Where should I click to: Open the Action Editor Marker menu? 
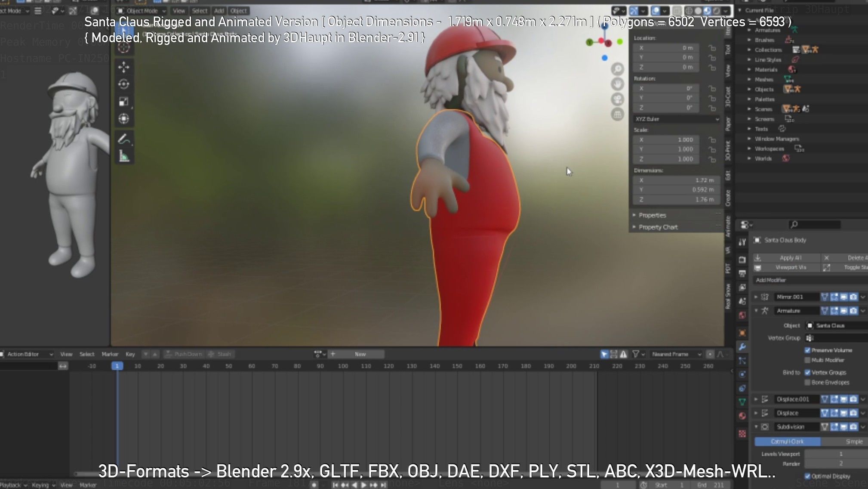click(x=110, y=354)
